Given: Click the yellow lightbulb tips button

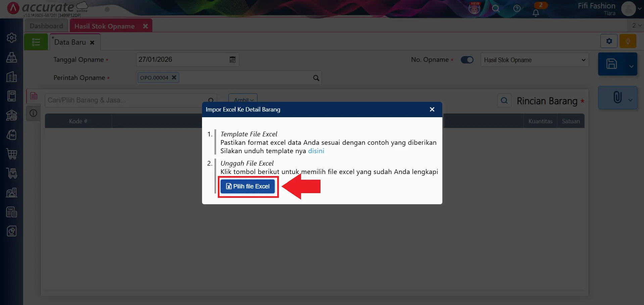Looking at the screenshot, I should coord(628,41).
